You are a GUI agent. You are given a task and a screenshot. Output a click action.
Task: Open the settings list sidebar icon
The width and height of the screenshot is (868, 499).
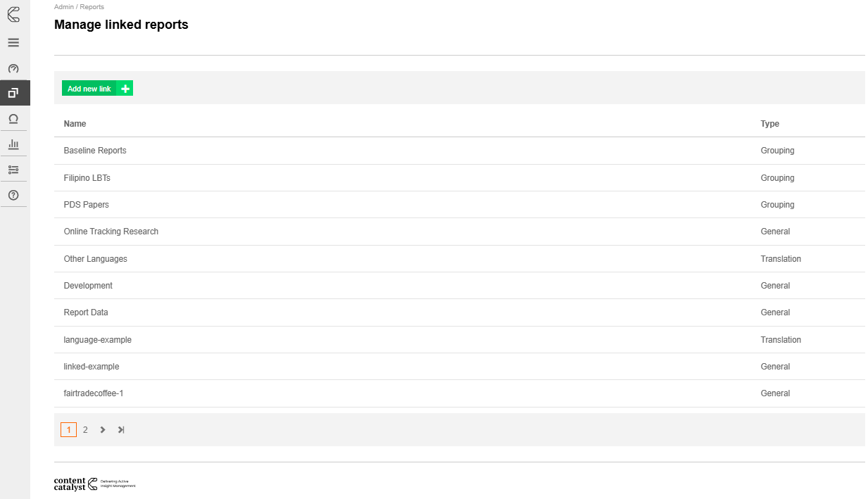point(13,170)
